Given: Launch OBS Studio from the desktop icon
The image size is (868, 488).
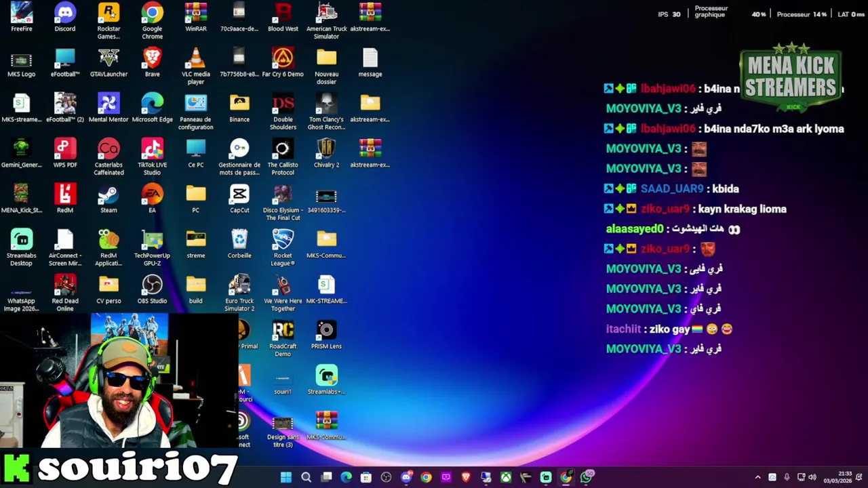Looking at the screenshot, I should 152,289.
